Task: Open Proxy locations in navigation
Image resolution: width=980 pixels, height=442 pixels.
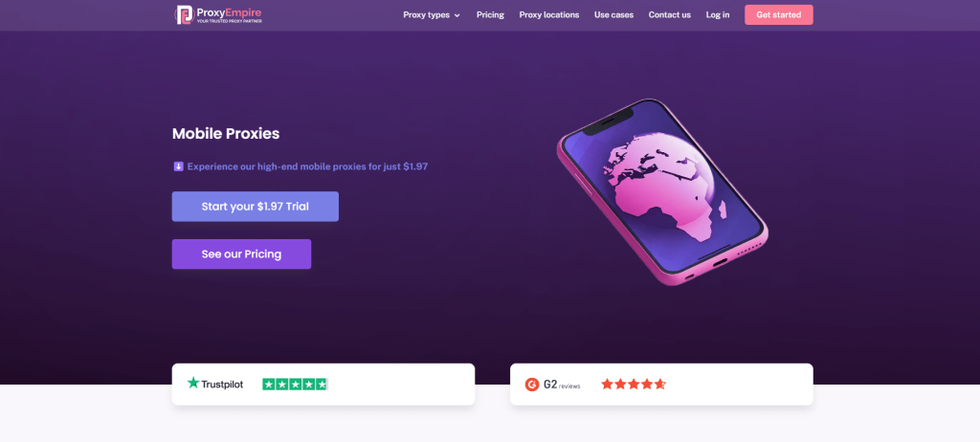Action: (x=548, y=15)
